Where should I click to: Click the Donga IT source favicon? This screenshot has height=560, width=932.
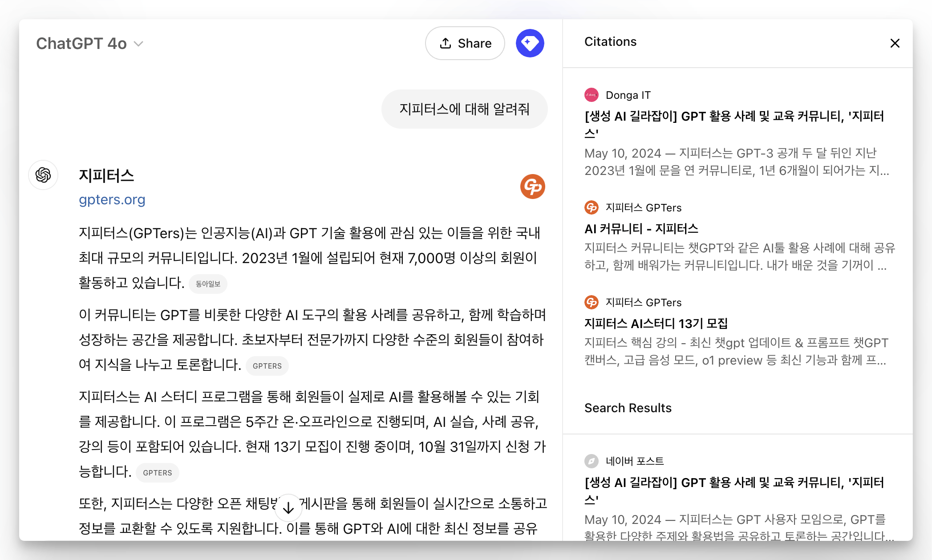coord(591,95)
